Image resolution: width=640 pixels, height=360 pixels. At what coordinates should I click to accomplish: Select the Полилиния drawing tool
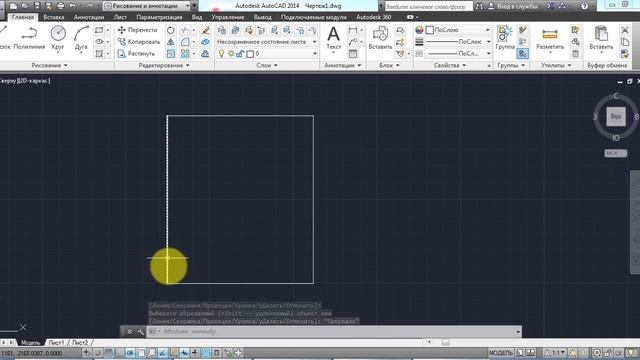coord(29,38)
